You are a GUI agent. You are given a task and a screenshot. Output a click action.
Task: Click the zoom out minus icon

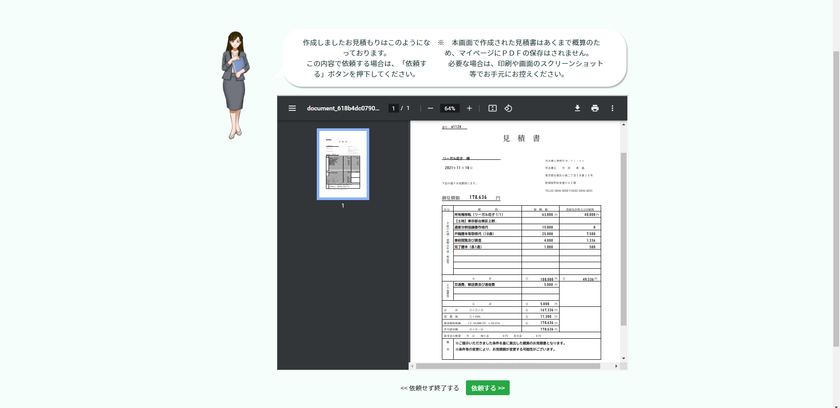point(430,108)
